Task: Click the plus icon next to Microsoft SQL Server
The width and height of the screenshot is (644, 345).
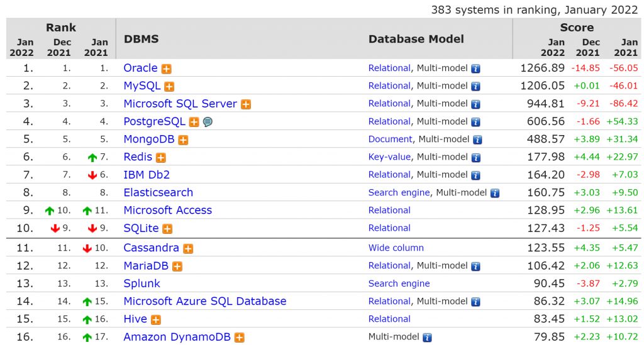Action: click(246, 104)
